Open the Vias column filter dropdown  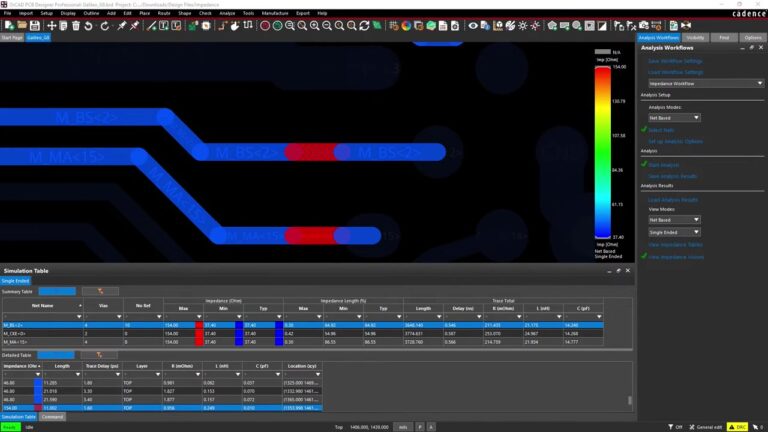[119, 317]
